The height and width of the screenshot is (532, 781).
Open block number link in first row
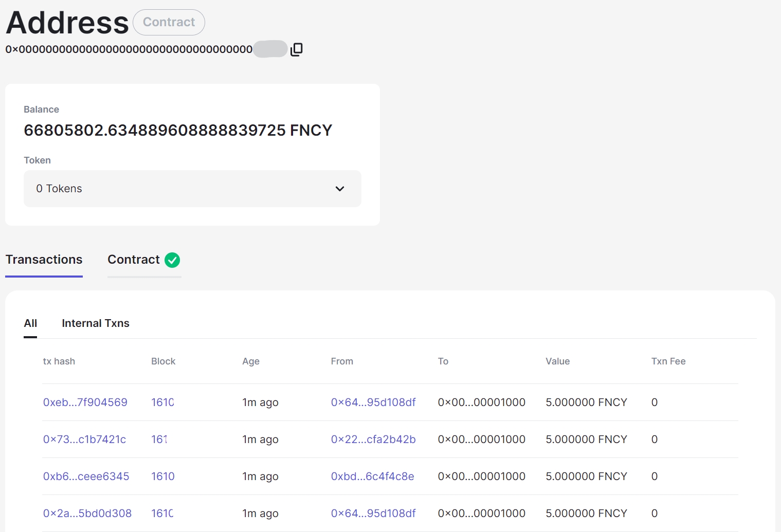tap(162, 402)
